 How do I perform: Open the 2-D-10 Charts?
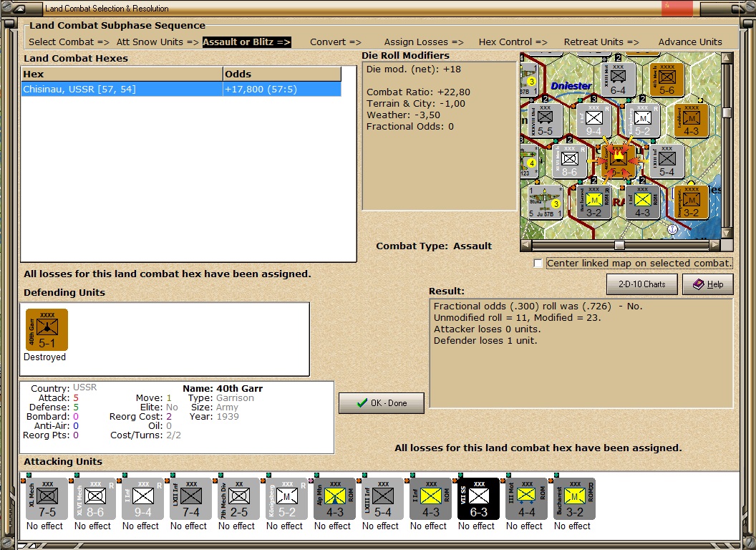point(641,284)
